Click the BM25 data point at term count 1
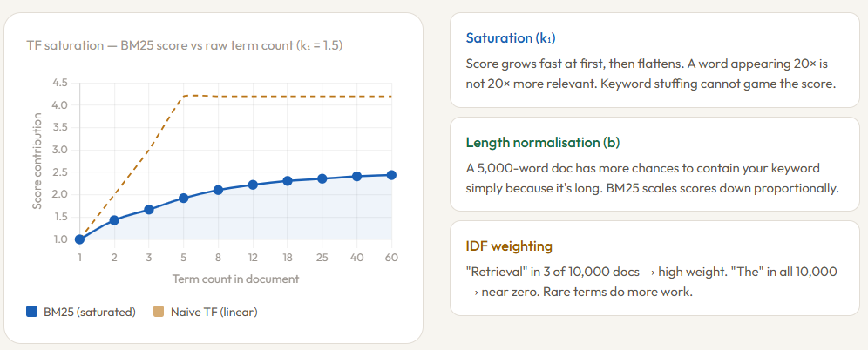This screenshot has width=868, height=350. tap(79, 239)
